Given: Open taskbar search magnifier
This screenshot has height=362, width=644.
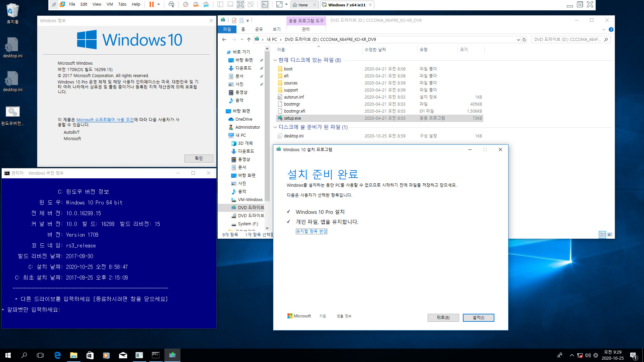Looking at the screenshot, I should point(24,355).
